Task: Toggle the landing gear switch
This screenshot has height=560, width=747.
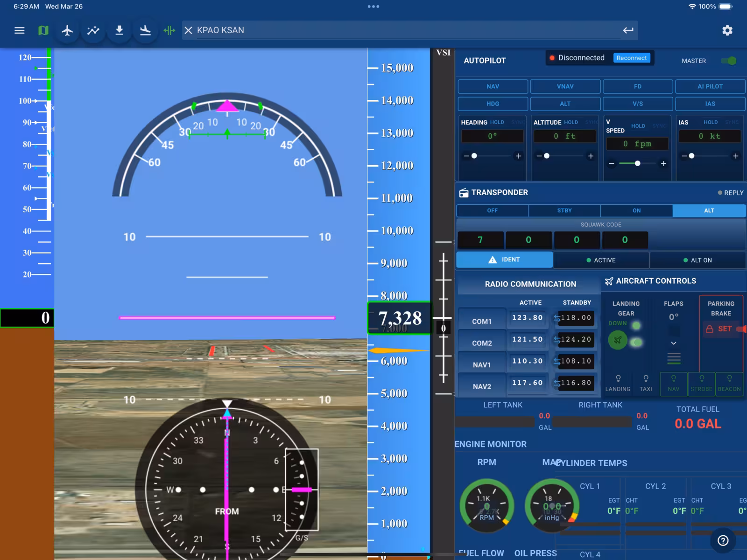Action: click(635, 342)
